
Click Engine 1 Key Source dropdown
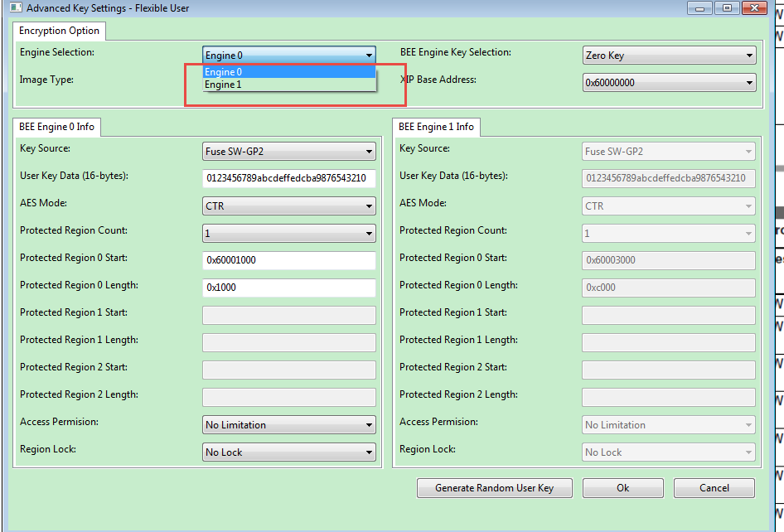(x=669, y=151)
